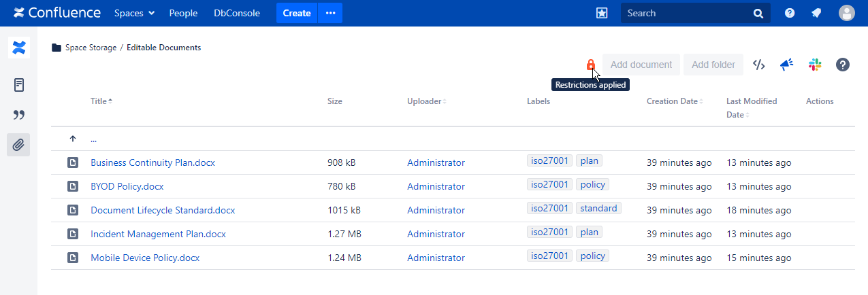Open the Slack integration icon

(x=815, y=65)
